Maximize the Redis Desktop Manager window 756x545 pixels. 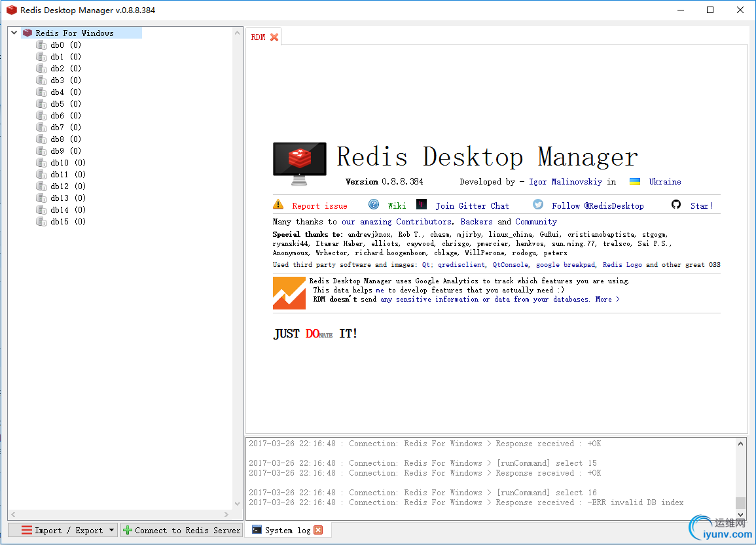(710, 10)
